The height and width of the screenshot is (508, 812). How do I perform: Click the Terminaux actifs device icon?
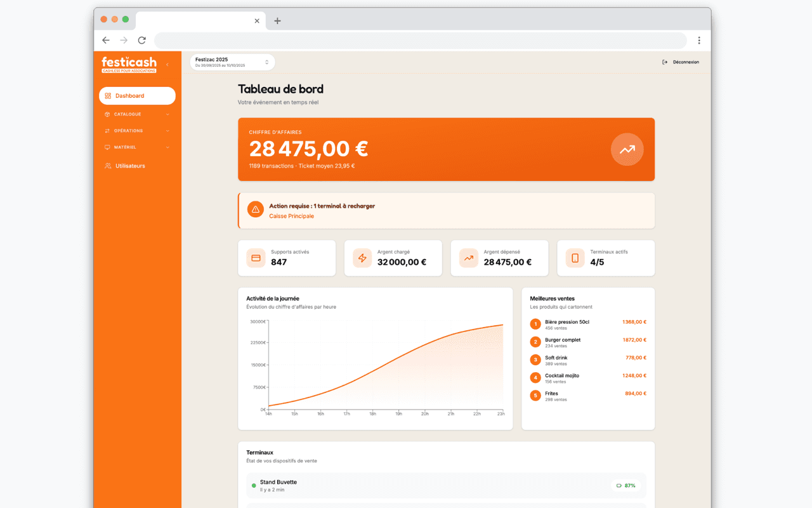coord(575,258)
